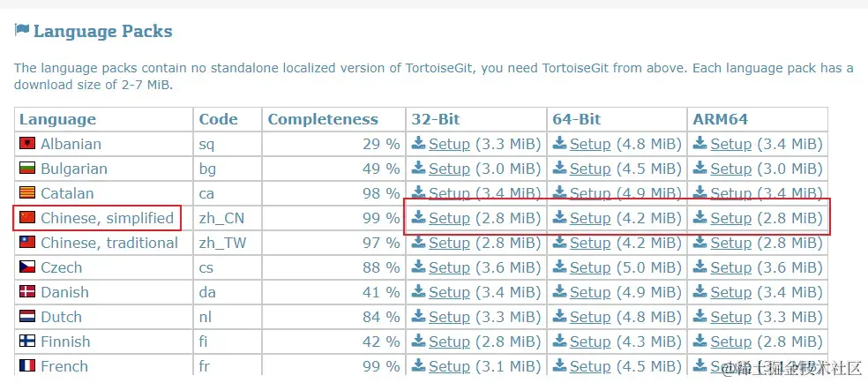Download Chinese traditional 32-Bit Setup link
Viewport: 868px width, 383px height.
tap(449, 243)
